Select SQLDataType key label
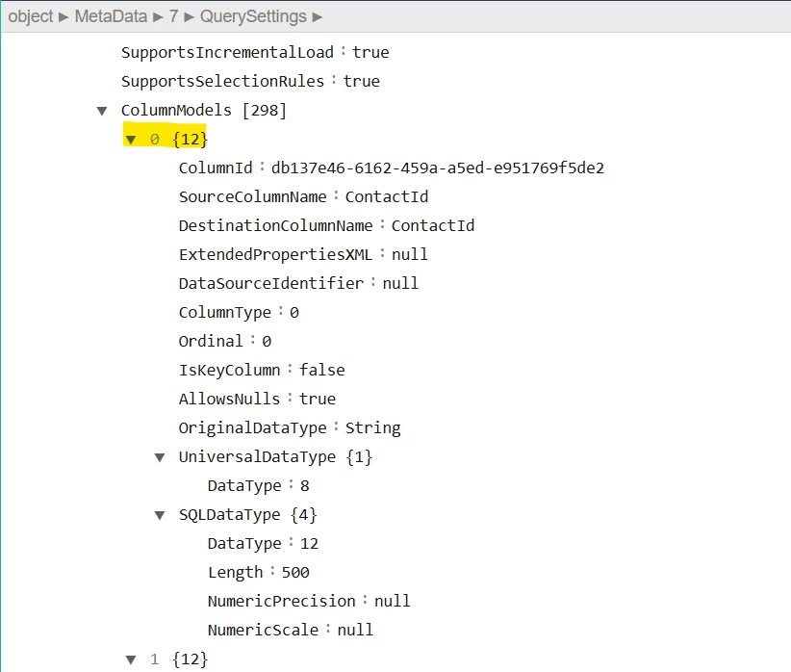This screenshot has height=672, width=791. pos(230,514)
